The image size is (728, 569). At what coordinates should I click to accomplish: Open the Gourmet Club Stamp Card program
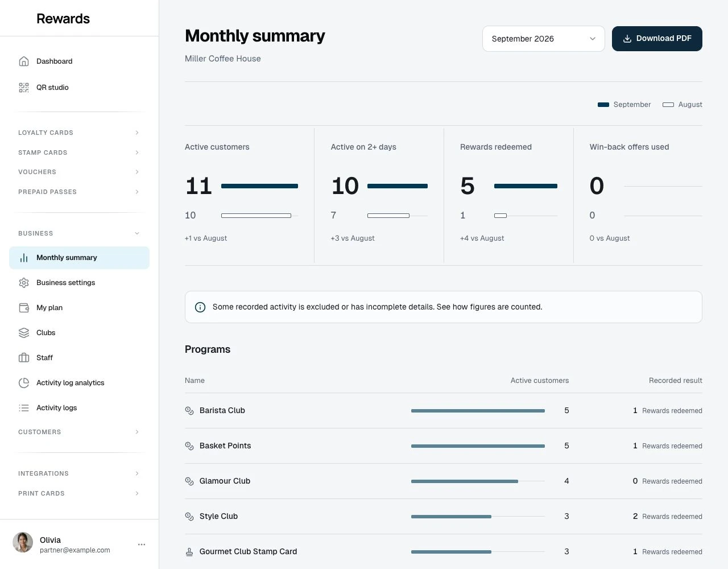[x=444, y=552]
